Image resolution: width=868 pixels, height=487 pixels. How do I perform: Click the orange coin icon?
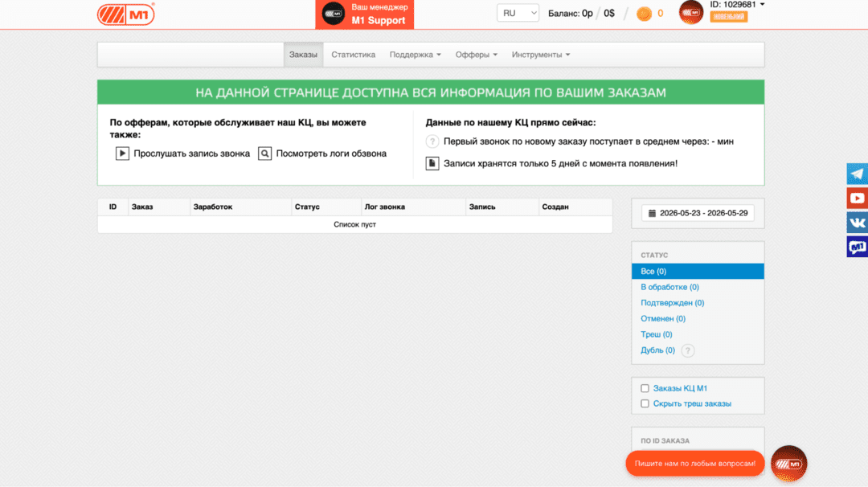point(644,14)
